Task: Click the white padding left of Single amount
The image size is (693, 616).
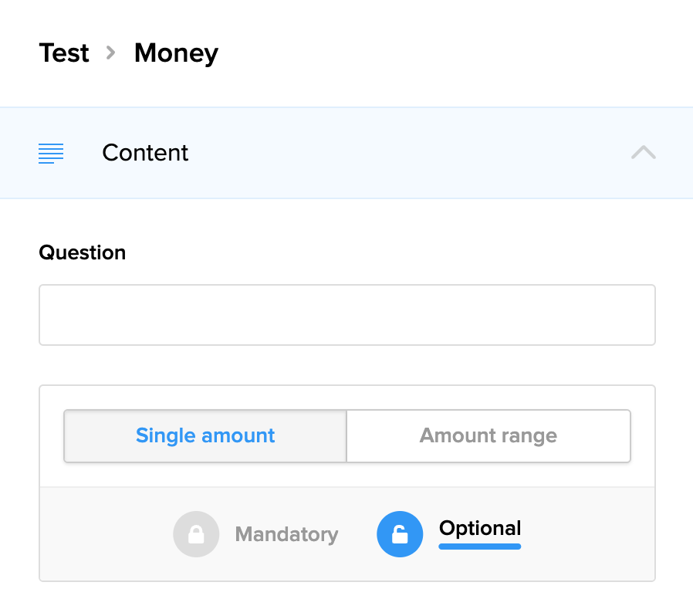Action: pos(51,436)
